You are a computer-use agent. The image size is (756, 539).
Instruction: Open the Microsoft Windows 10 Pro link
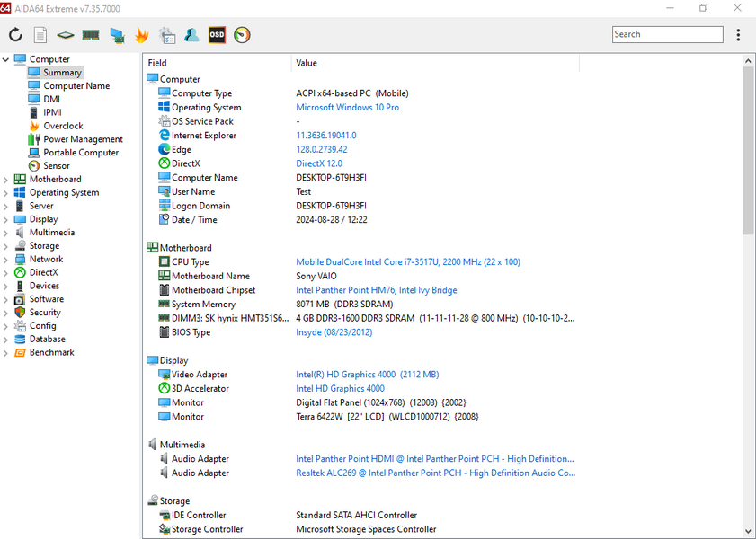[x=347, y=108]
